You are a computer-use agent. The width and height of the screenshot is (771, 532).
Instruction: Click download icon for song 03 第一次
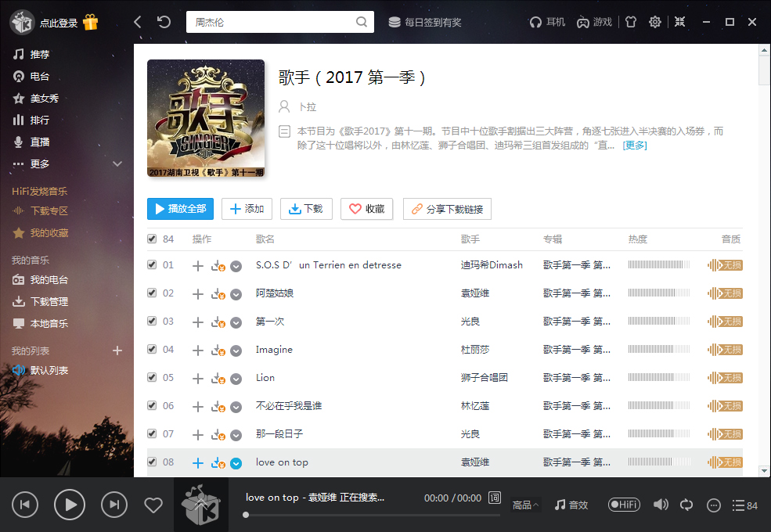(218, 322)
